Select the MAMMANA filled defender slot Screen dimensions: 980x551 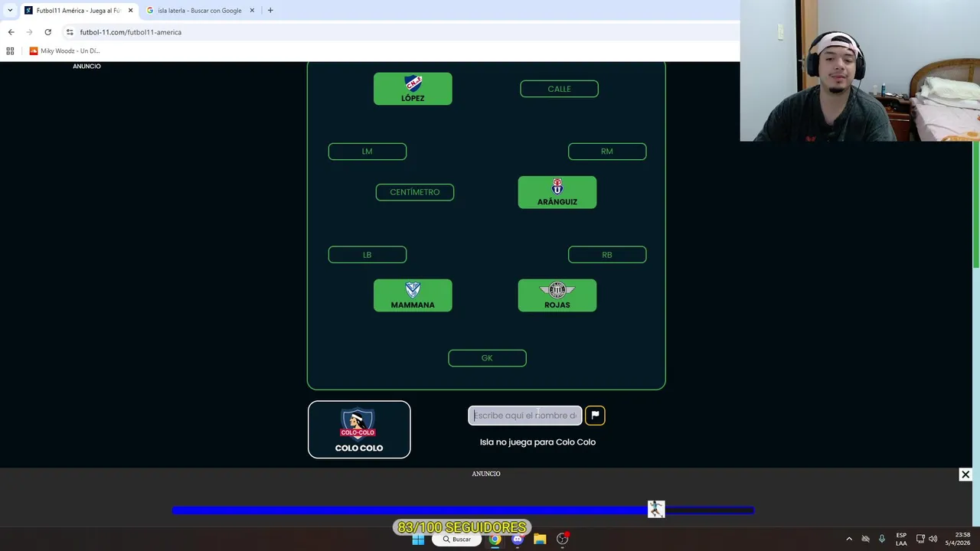413,295
